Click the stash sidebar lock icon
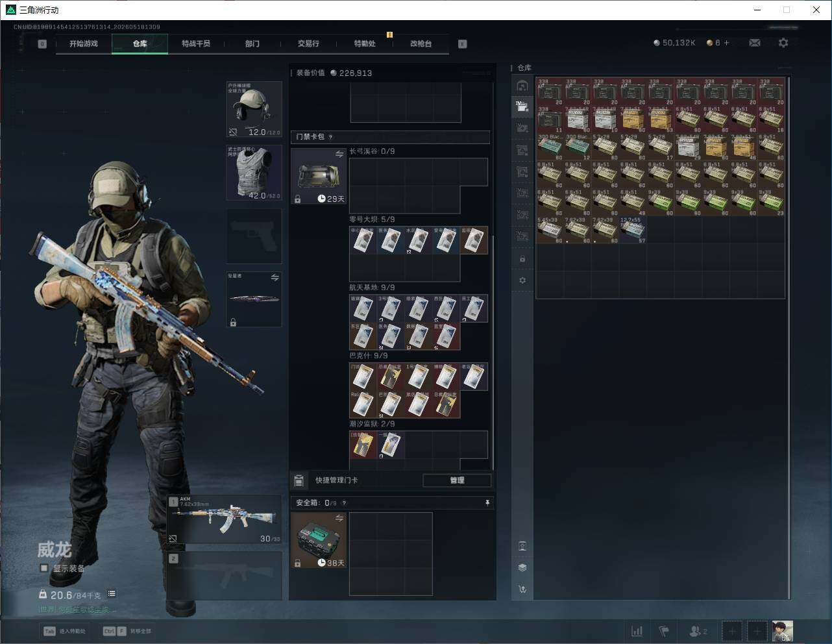832x644 pixels. tap(522, 259)
